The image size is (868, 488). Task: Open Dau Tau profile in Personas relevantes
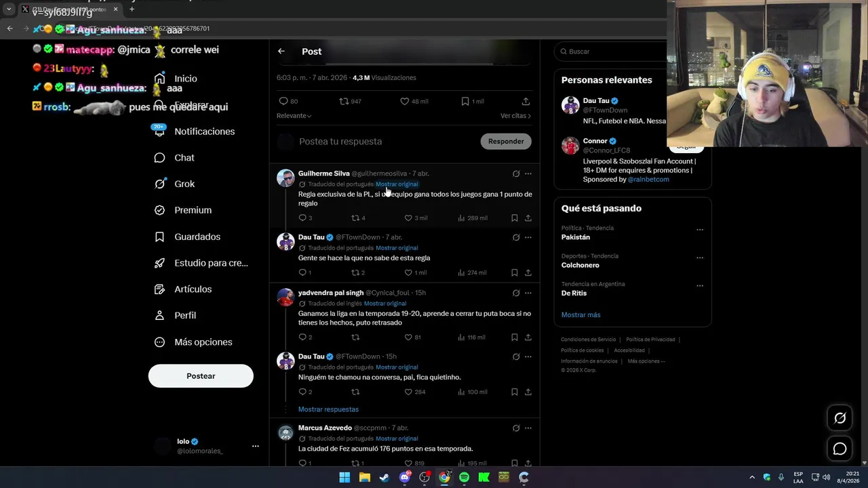(x=596, y=101)
